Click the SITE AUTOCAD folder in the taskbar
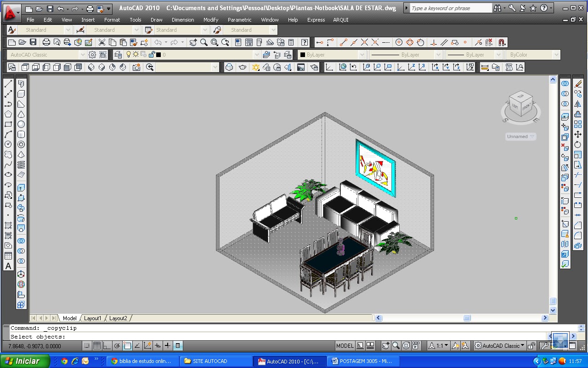 (216, 361)
